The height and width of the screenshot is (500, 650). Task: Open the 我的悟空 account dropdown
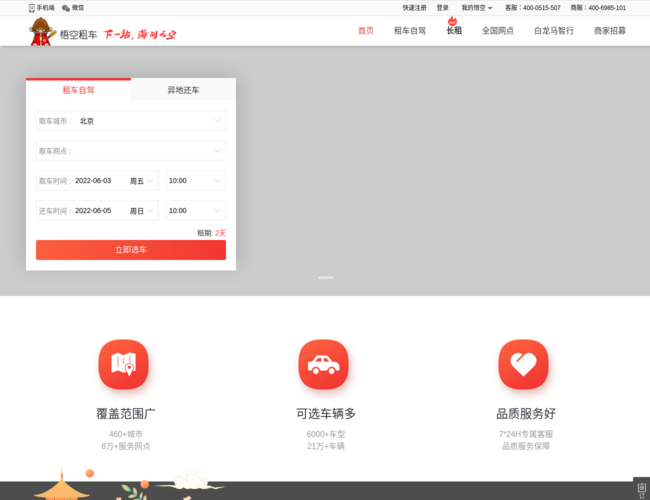click(476, 7)
